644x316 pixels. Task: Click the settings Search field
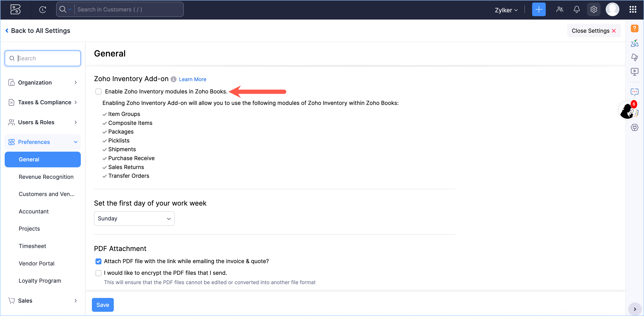[43, 58]
